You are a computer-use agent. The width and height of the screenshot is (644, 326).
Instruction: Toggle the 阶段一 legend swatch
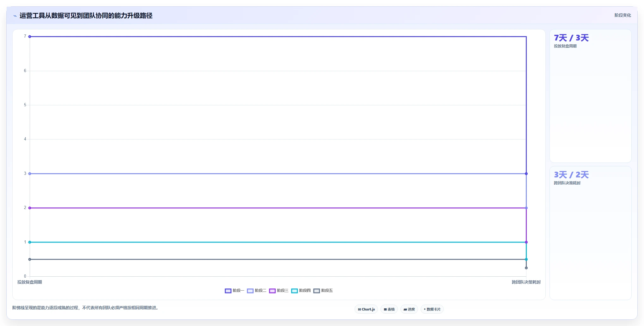coord(228,291)
